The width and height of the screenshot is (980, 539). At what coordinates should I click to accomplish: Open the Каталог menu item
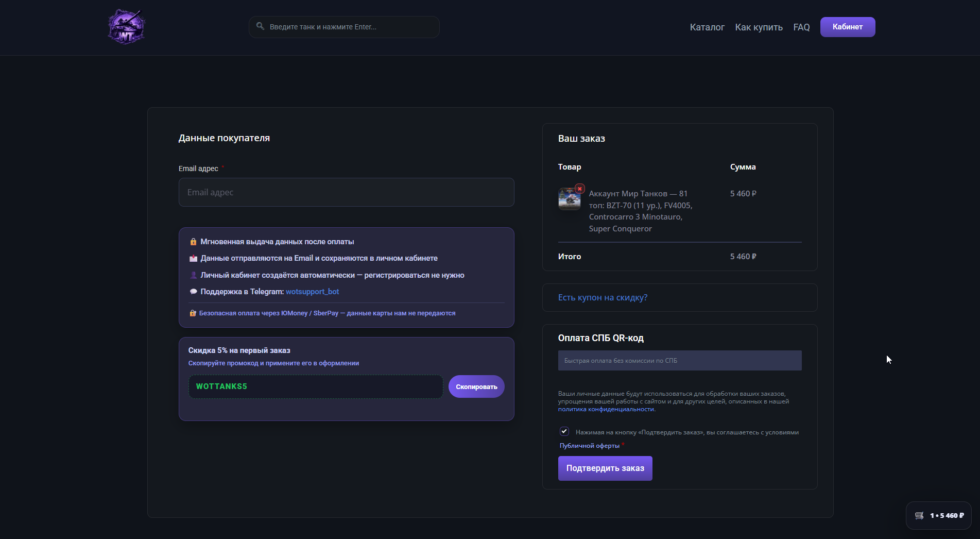(707, 27)
